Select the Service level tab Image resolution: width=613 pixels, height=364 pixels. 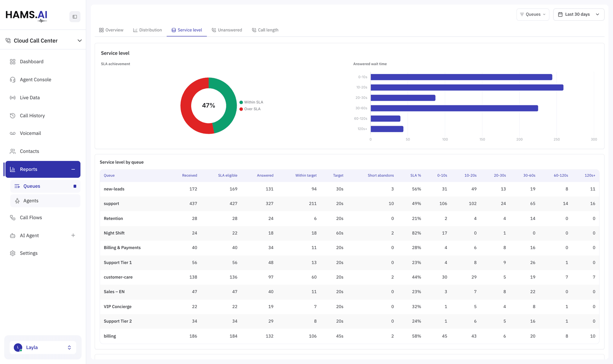(187, 30)
